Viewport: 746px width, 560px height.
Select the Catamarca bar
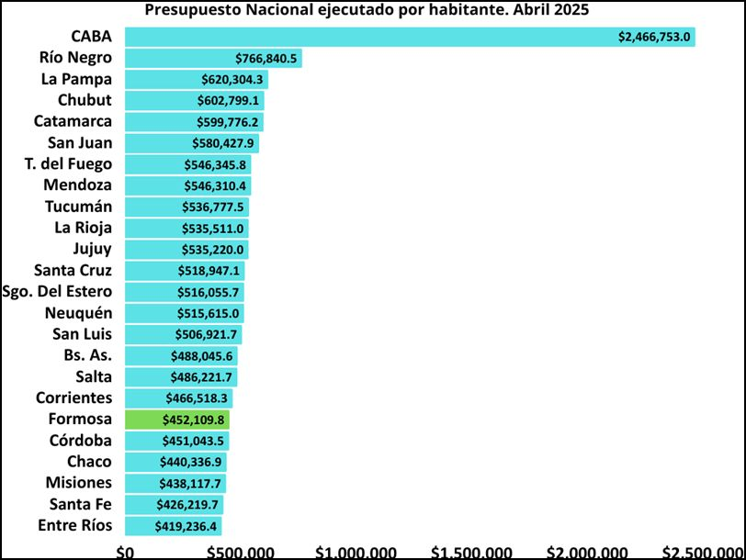pyautogui.click(x=194, y=122)
